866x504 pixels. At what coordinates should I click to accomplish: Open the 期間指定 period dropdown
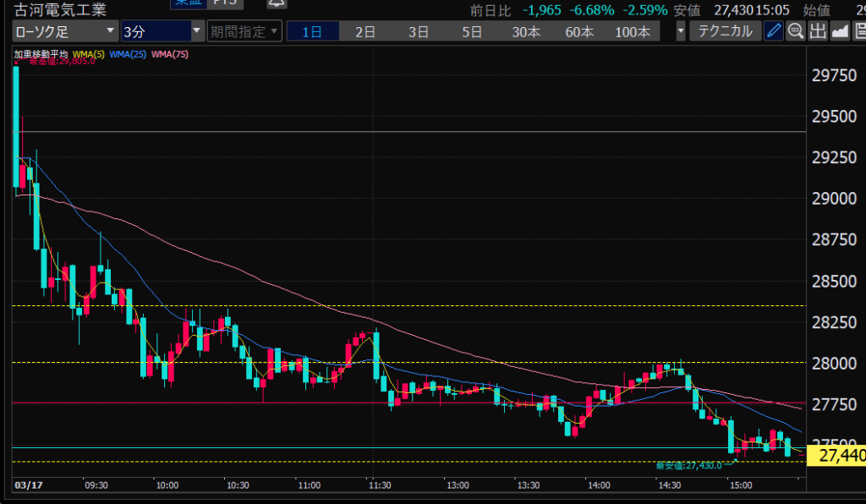pos(244,32)
